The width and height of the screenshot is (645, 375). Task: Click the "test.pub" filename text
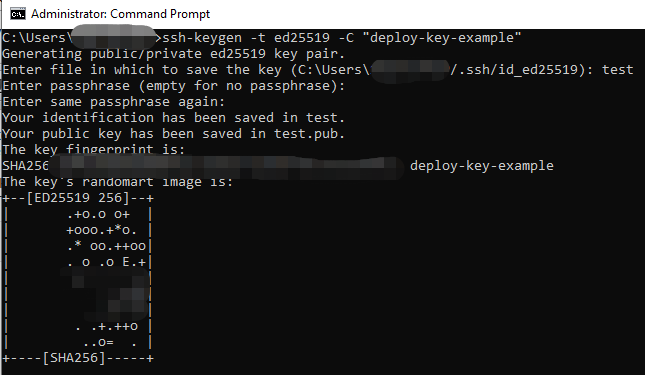(306, 134)
